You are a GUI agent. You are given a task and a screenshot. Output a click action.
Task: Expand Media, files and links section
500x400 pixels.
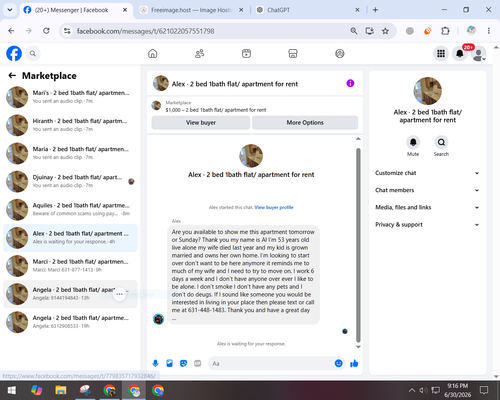tap(427, 207)
